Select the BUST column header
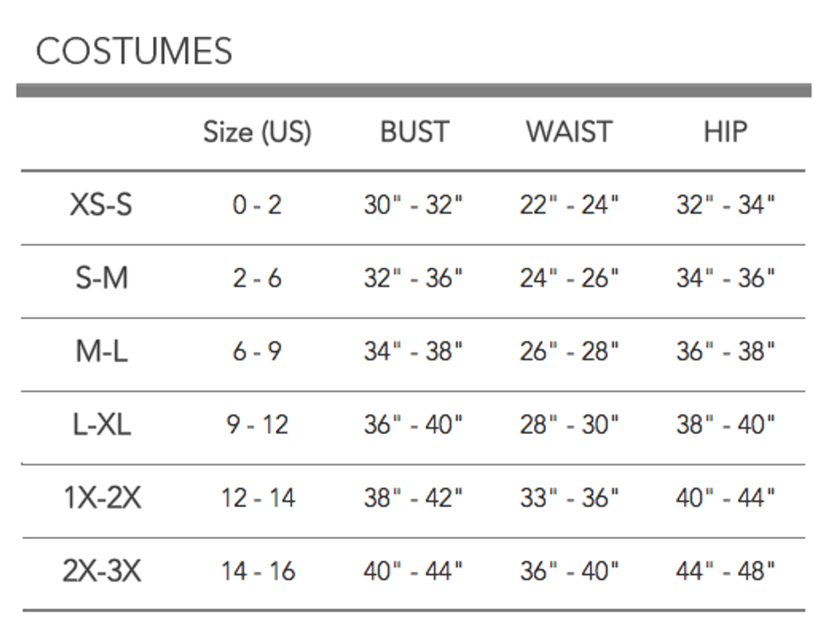 [414, 132]
